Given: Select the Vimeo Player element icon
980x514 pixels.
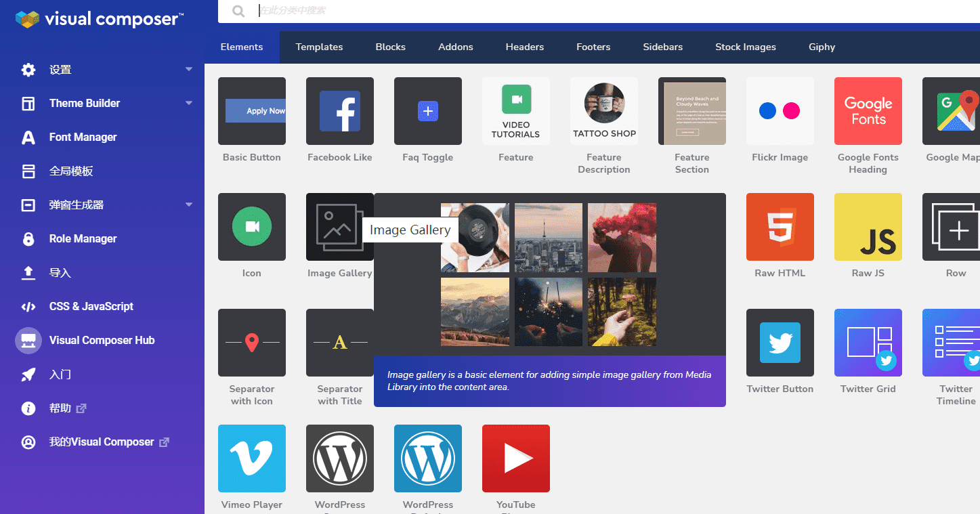Looking at the screenshot, I should [x=252, y=458].
